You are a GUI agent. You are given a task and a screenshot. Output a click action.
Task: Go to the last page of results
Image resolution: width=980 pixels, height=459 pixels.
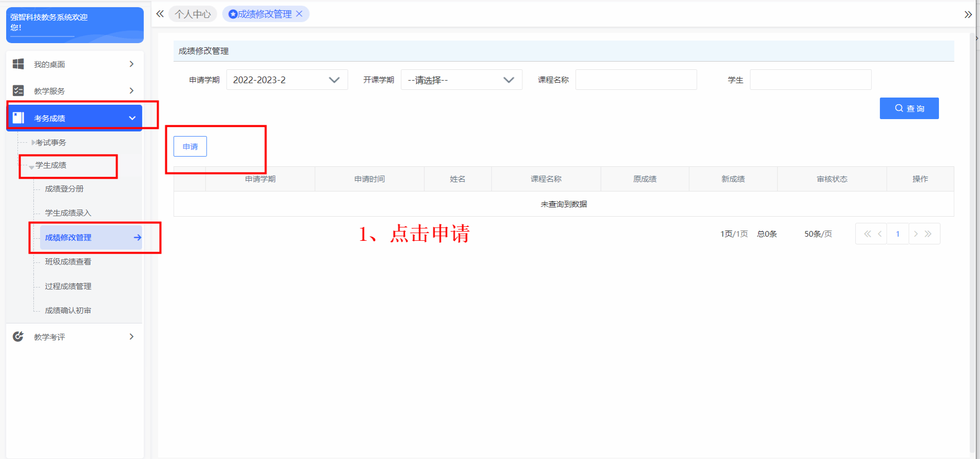928,234
